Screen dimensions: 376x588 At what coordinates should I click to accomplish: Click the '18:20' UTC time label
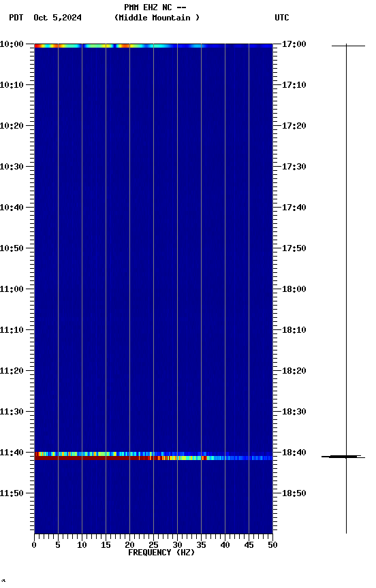(294, 372)
